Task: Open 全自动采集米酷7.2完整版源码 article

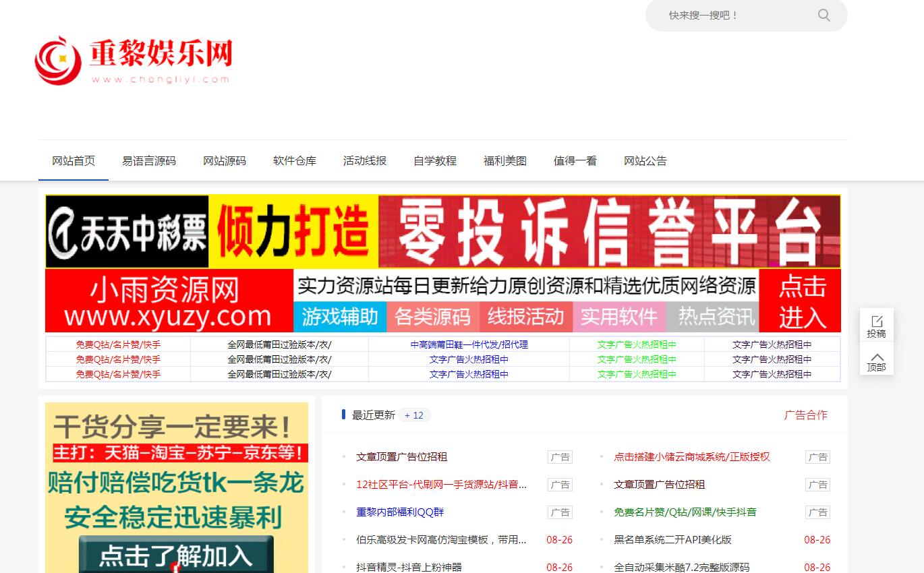Action: click(x=682, y=568)
